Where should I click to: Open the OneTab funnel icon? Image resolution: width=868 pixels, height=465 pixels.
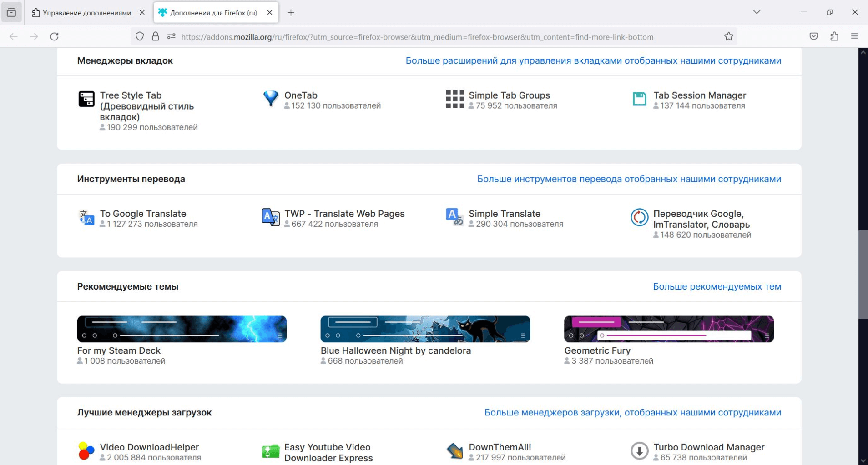271,98
